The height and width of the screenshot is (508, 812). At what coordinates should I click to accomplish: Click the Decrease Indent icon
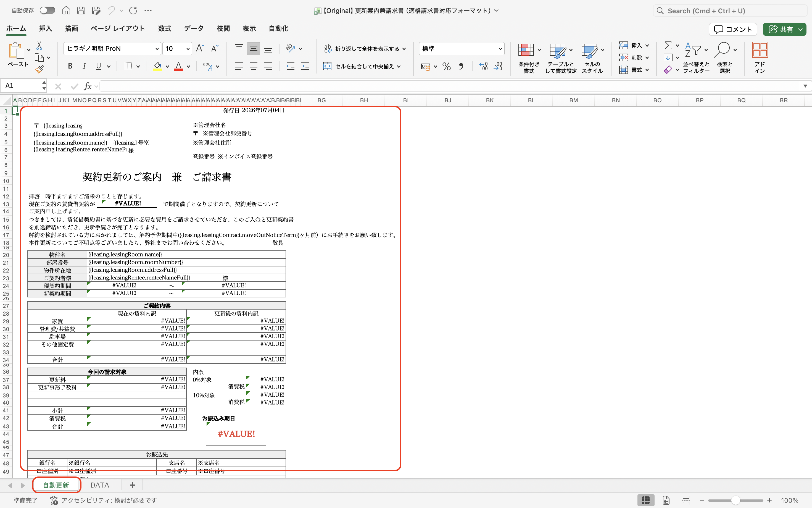pos(290,66)
